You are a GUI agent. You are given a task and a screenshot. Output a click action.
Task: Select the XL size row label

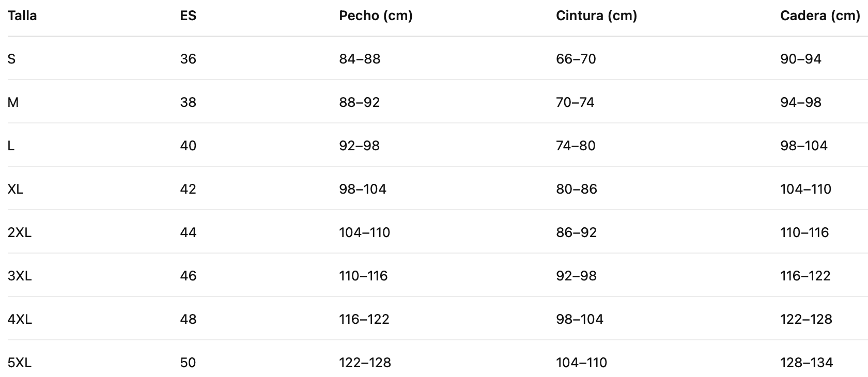pyautogui.click(x=16, y=190)
